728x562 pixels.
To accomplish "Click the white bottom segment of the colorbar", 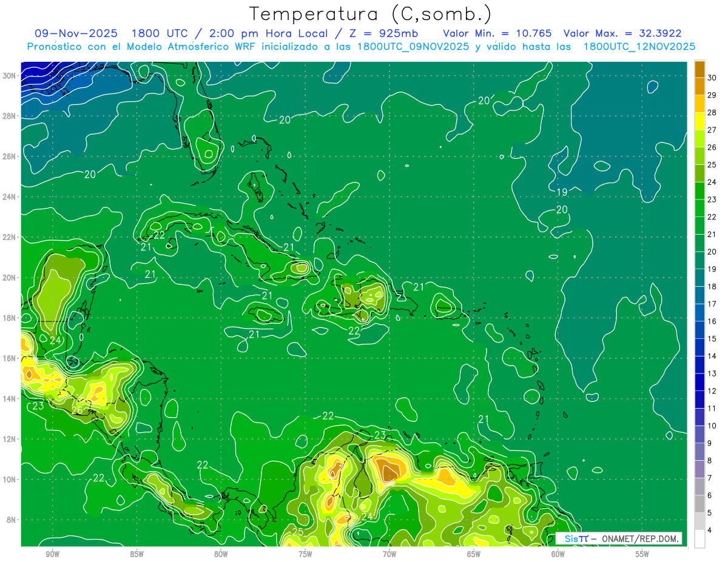I will (x=699, y=538).
